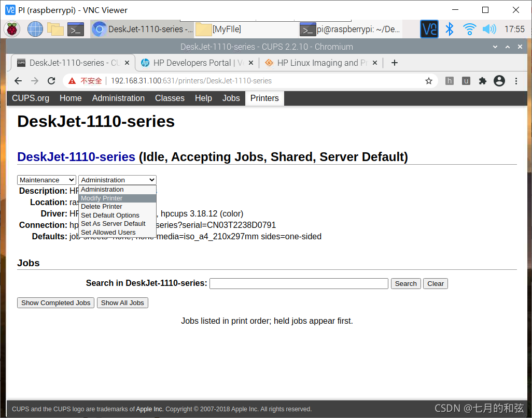Switch to HP Developers Portal tab
Image resolution: width=532 pixels, height=418 pixels.
pos(197,63)
